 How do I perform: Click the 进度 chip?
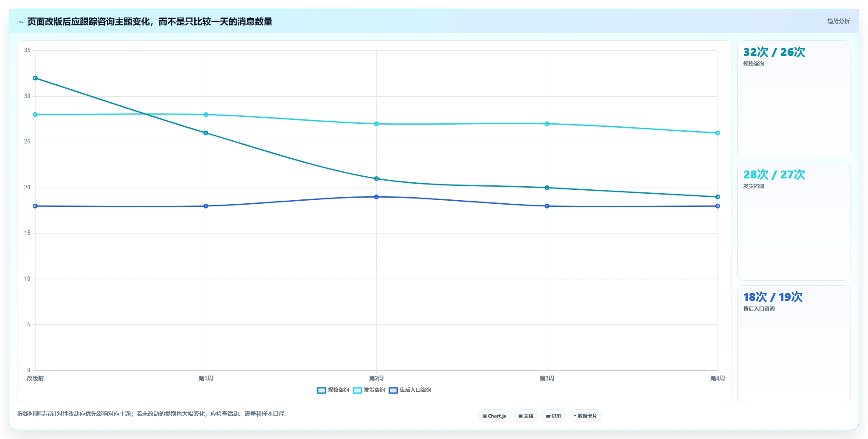tap(553, 416)
